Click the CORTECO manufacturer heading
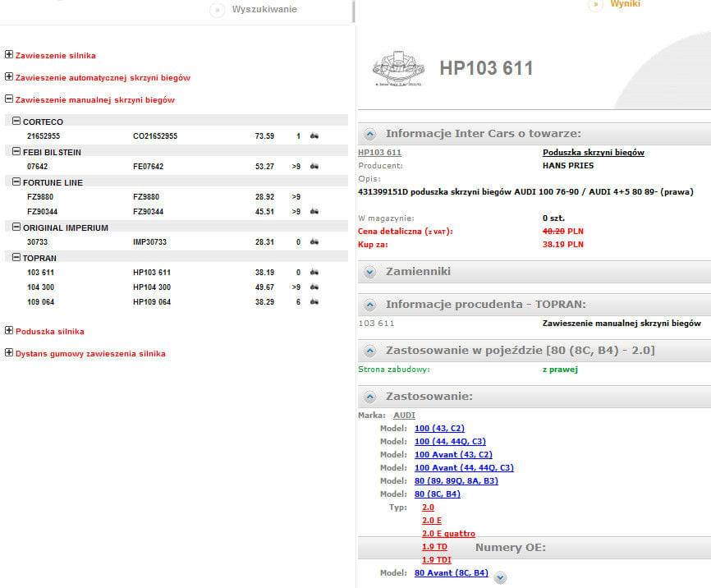The height and width of the screenshot is (588, 711). pyautogui.click(x=43, y=122)
